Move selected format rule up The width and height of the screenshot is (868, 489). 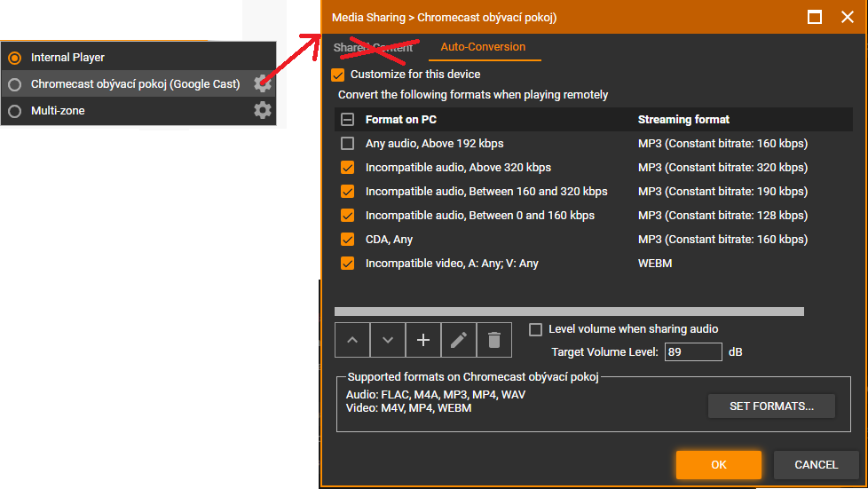coord(352,340)
